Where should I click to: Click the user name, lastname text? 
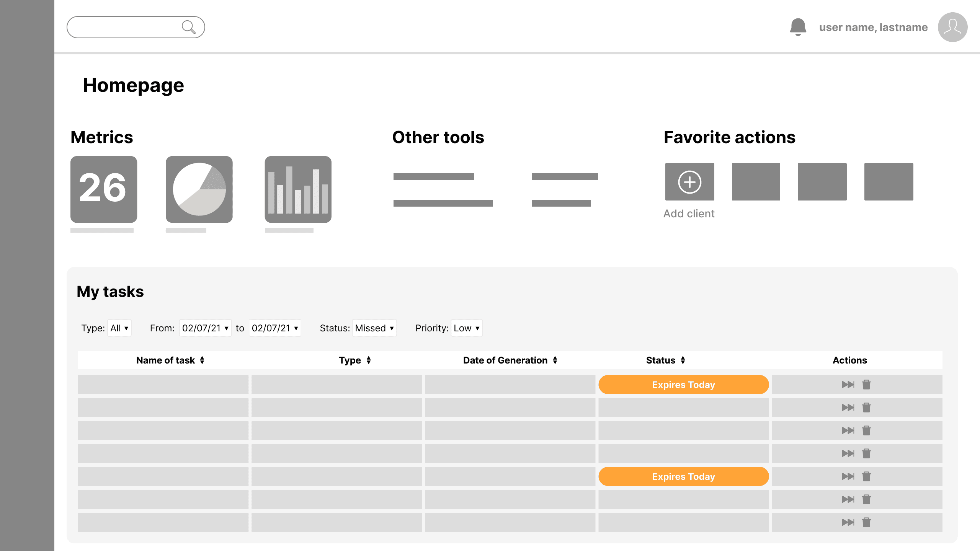[x=873, y=28]
